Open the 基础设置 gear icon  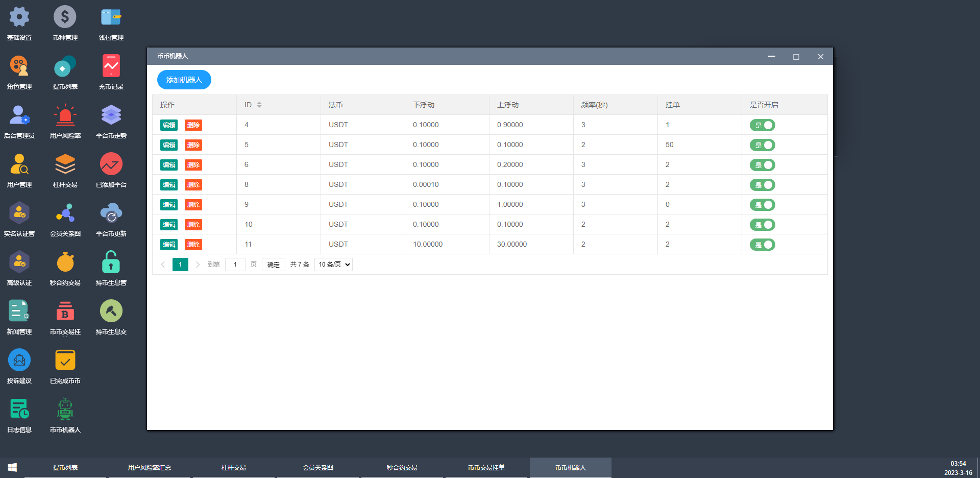pyautogui.click(x=19, y=17)
